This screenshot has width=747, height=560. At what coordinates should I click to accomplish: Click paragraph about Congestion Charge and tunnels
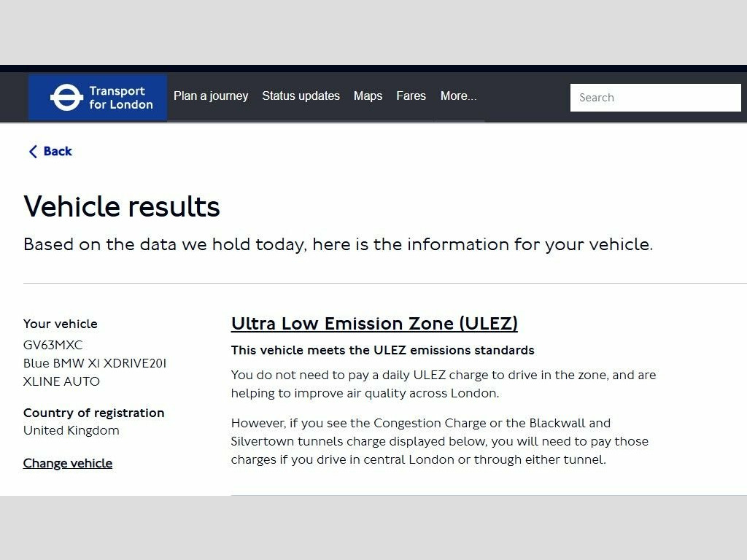440,441
